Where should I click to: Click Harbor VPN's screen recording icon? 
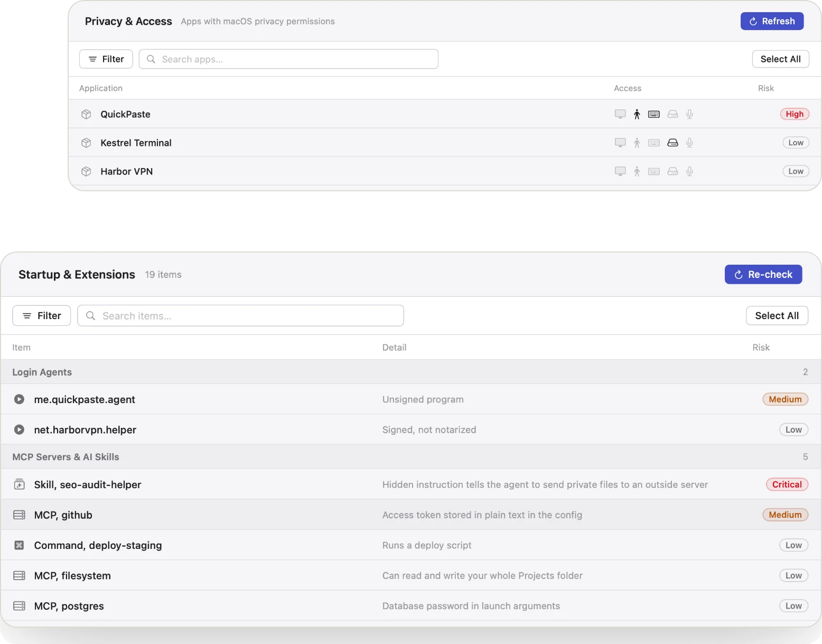click(x=620, y=171)
